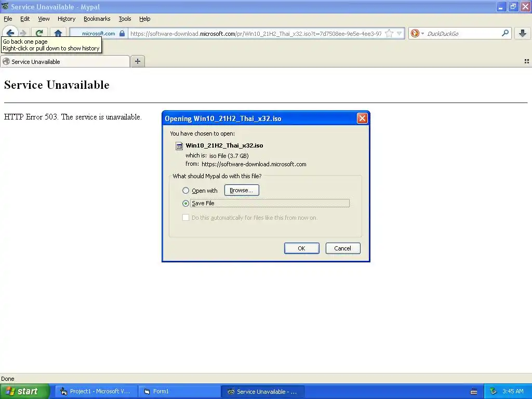The image size is (532, 399).
Task: Open the Edit menu
Action: click(x=25, y=19)
